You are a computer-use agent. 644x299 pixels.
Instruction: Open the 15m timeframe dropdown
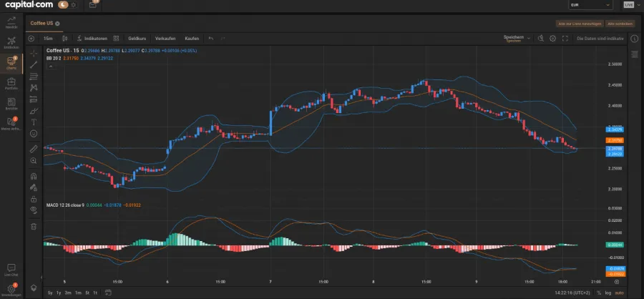pyautogui.click(x=48, y=38)
